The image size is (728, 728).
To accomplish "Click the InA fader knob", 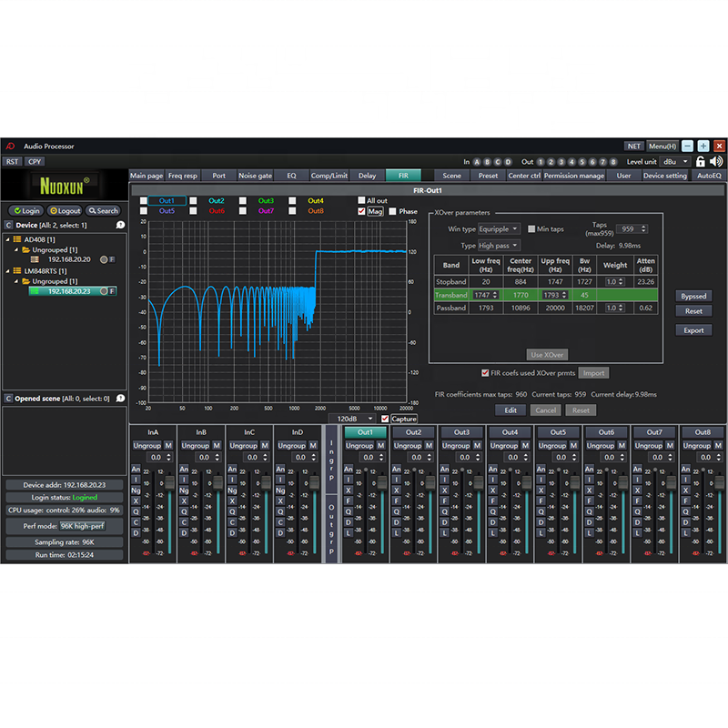I will [169, 483].
